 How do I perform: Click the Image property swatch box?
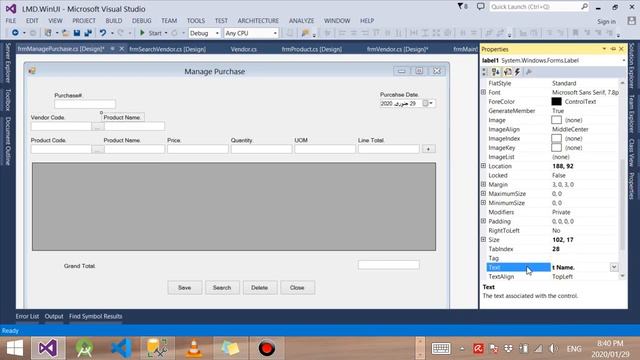click(x=556, y=120)
